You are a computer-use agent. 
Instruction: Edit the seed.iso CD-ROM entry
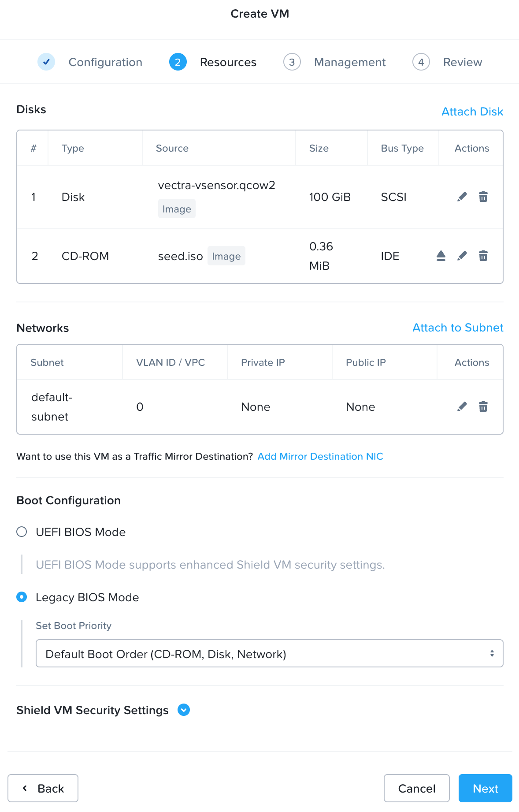[x=462, y=256]
